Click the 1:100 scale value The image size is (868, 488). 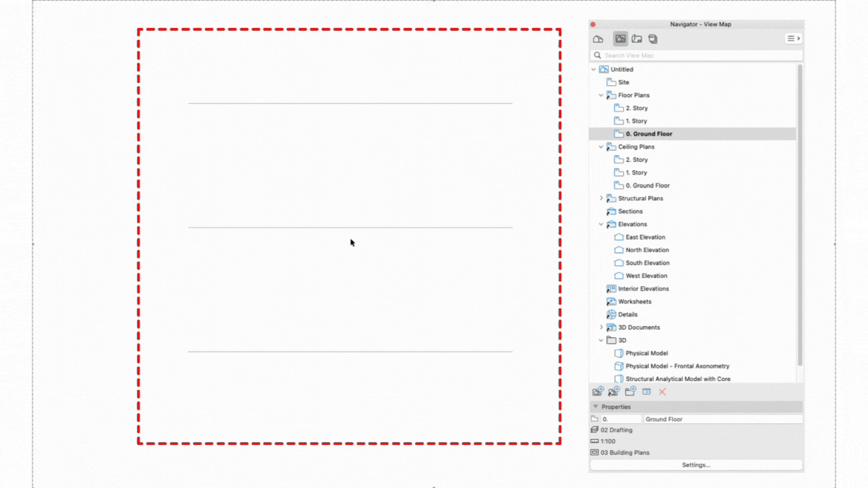pos(608,441)
